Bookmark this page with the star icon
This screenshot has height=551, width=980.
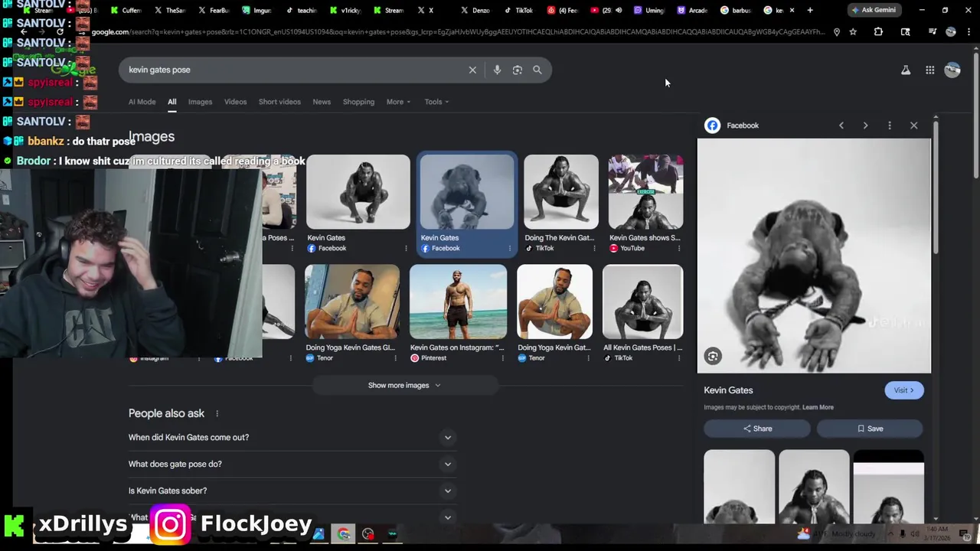coord(853,32)
